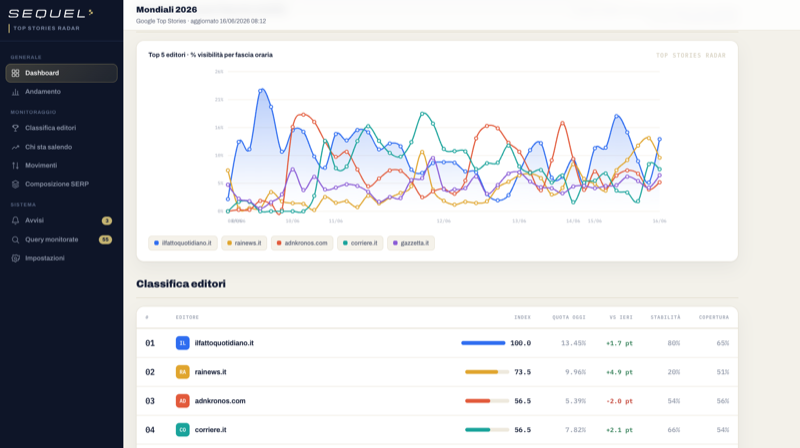Click the 73.5 index value
This screenshot has height=448, width=800.
pos(522,372)
